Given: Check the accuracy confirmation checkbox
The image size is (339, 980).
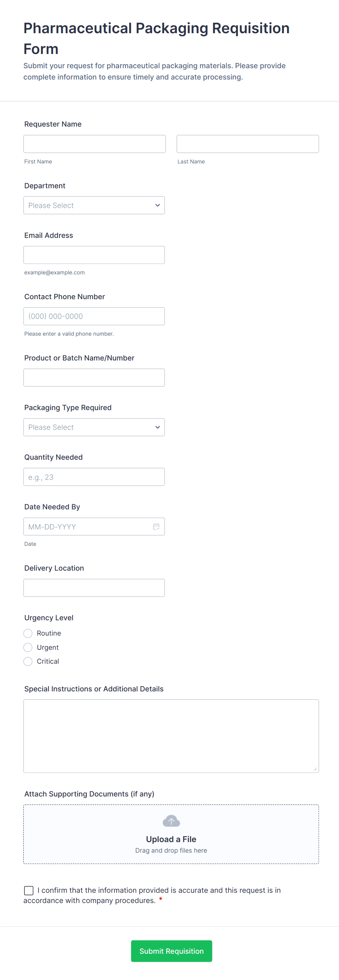Looking at the screenshot, I should (28, 891).
